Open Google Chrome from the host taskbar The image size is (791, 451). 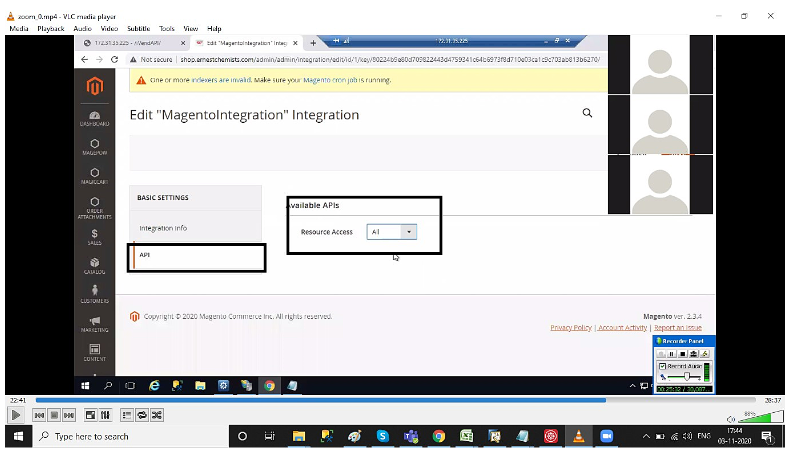coord(439,436)
